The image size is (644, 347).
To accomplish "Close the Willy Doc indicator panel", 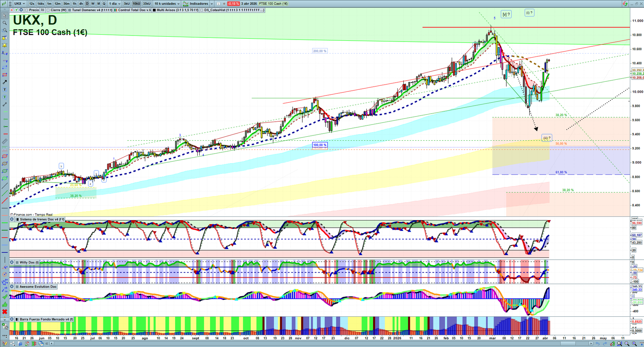I will pos(12,262).
